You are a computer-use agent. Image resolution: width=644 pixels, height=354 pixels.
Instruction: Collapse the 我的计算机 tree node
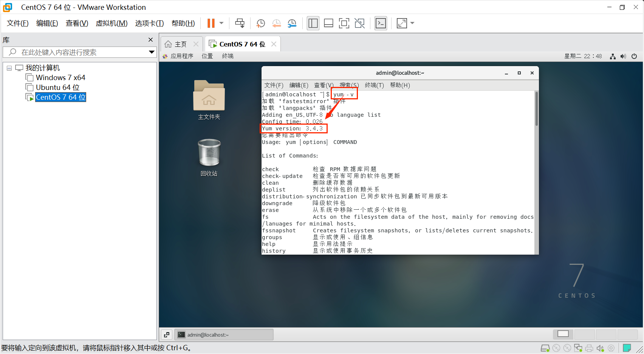click(9, 68)
